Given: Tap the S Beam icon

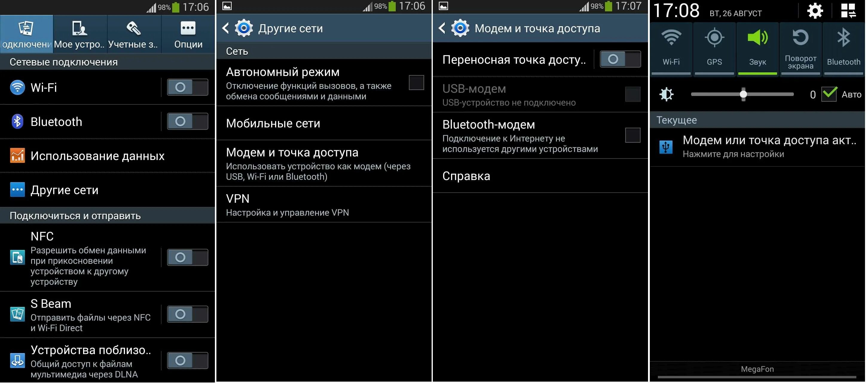Looking at the screenshot, I should click(17, 313).
